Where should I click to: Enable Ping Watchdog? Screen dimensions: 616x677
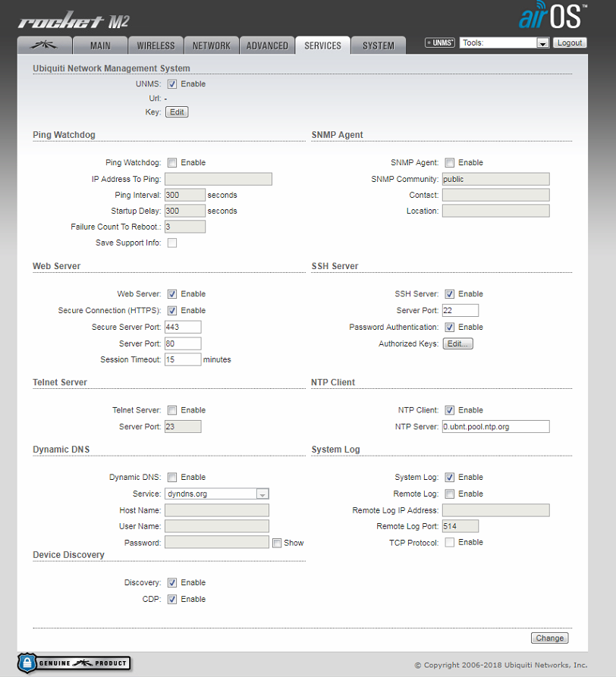[172, 163]
